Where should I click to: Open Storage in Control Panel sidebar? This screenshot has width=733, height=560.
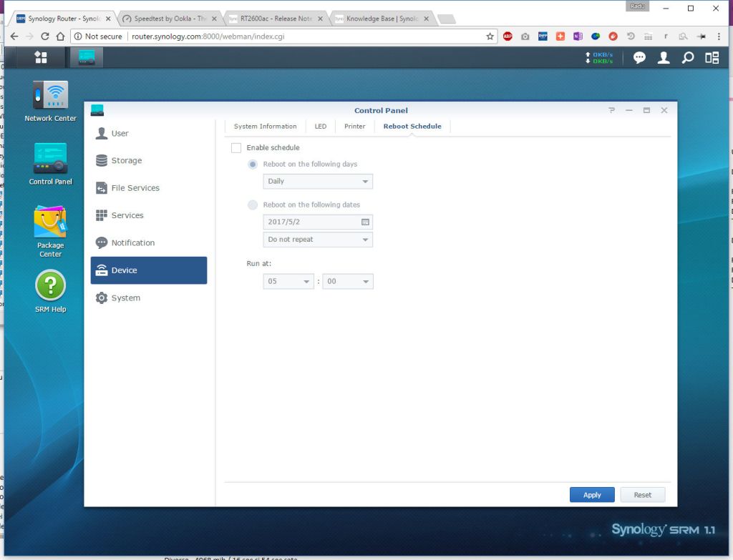(x=127, y=161)
